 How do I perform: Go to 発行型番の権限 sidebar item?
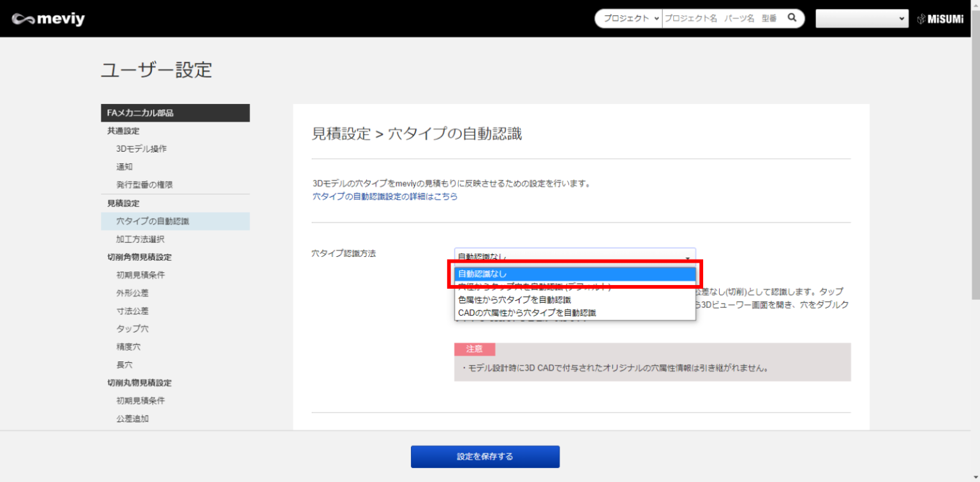point(144,184)
